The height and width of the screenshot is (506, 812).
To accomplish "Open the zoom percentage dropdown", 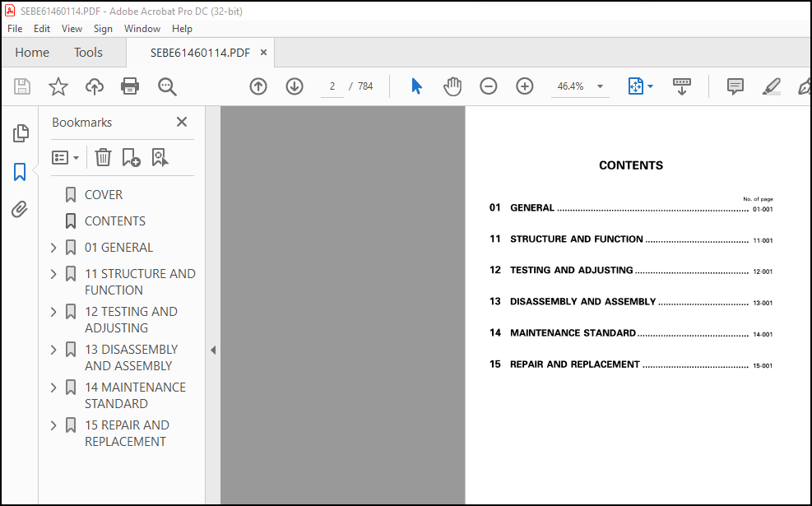I will coord(601,86).
